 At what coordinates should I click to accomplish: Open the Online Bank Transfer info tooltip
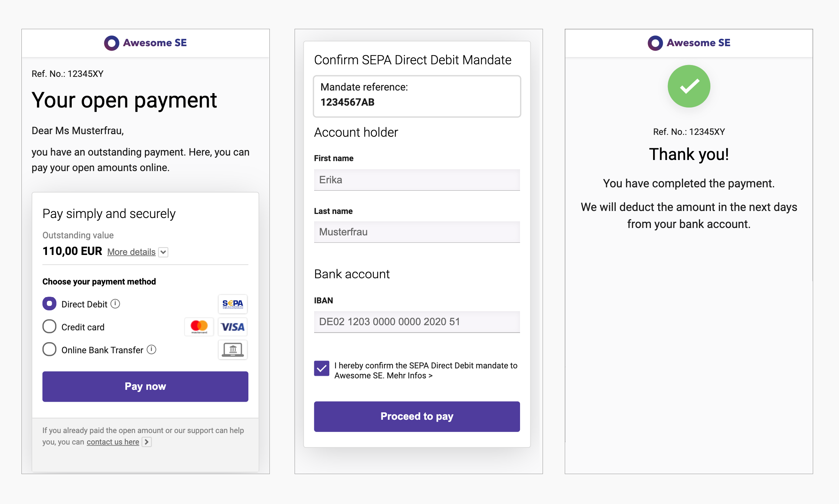pyautogui.click(x=152, y=349)
